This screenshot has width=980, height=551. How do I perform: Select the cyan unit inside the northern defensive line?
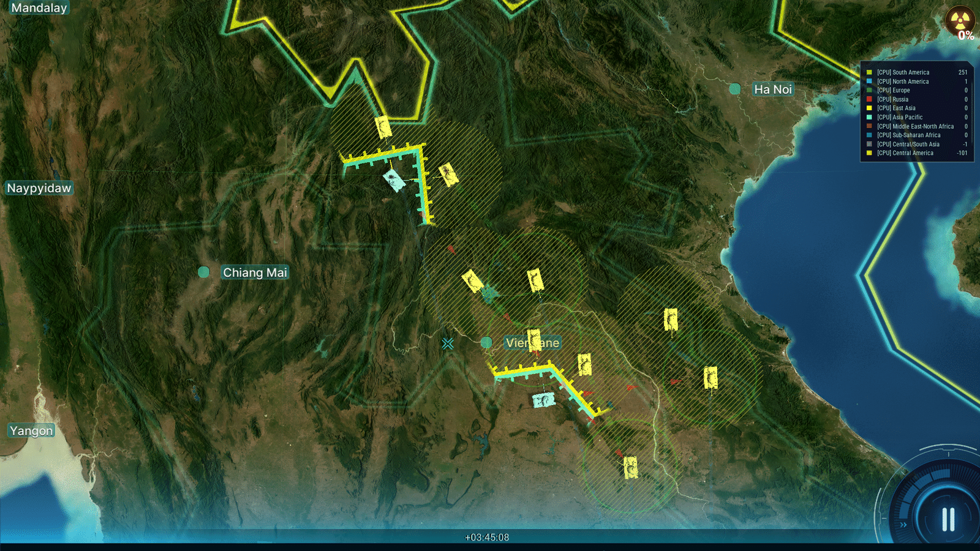pos(394,180)
